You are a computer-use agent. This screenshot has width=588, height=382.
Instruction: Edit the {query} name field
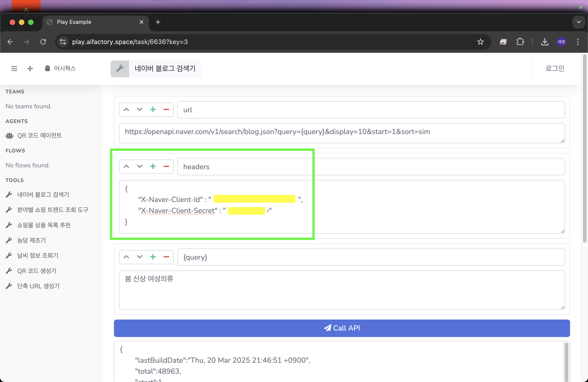371,257
